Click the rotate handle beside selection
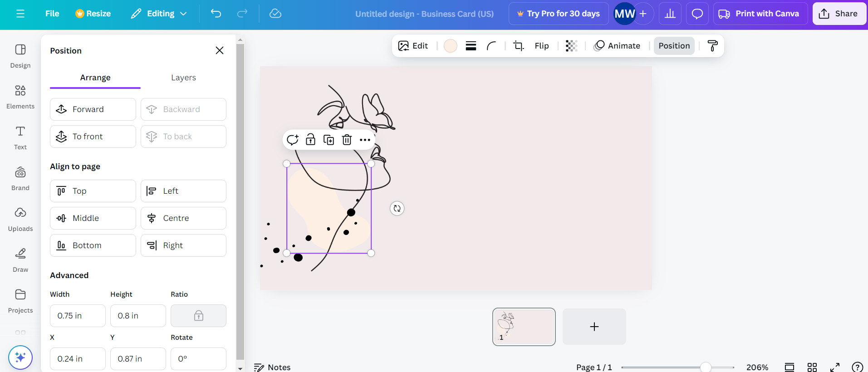Viewport: 868px width, 372px height. [397, 208]
